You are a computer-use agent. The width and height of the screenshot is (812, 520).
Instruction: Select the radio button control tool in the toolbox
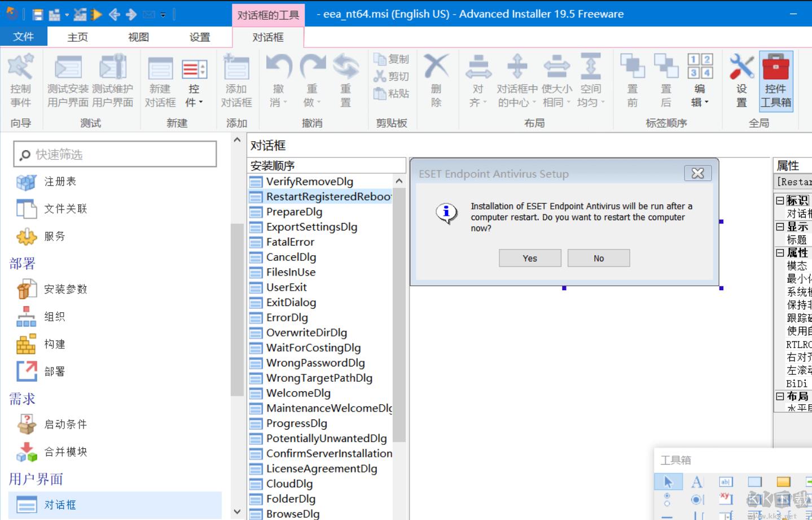(697, 500)
